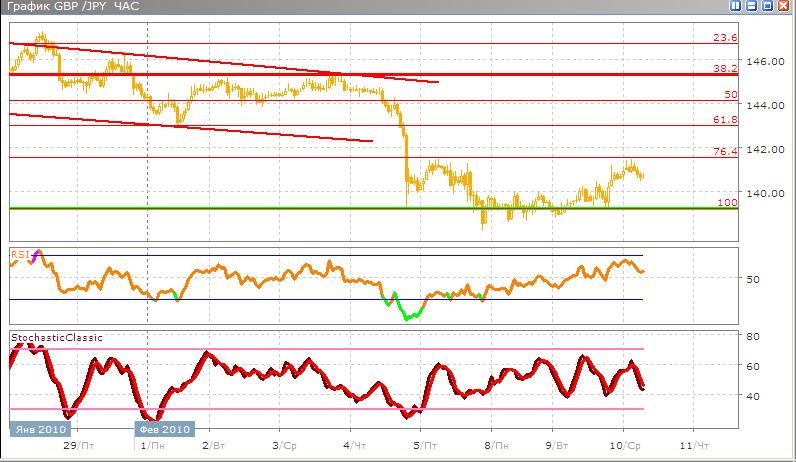796x462 pixels.
Task: Click the StochasticClassic indicator label
Action: pos(57,338)
